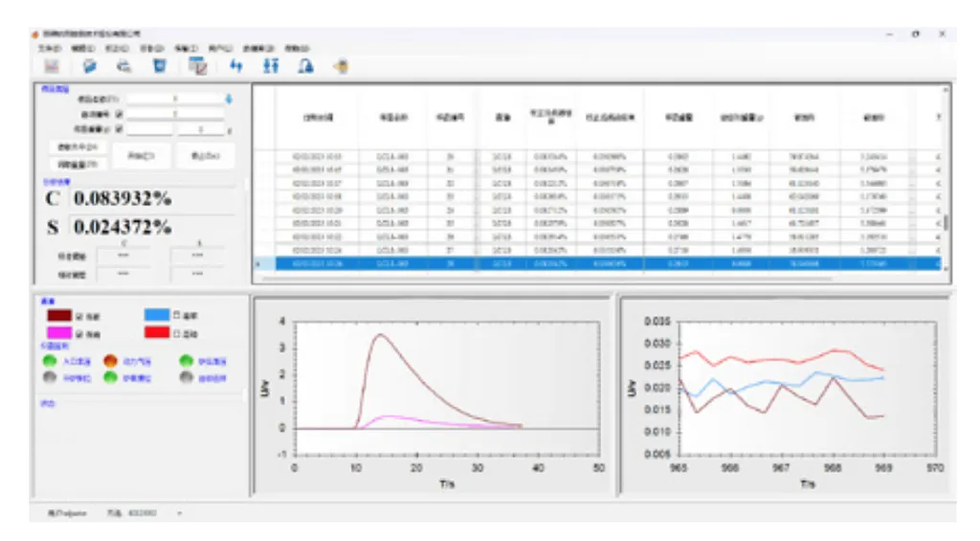
Task: Click the table-with-pencil edit toolbar icon
Action: 198,66
